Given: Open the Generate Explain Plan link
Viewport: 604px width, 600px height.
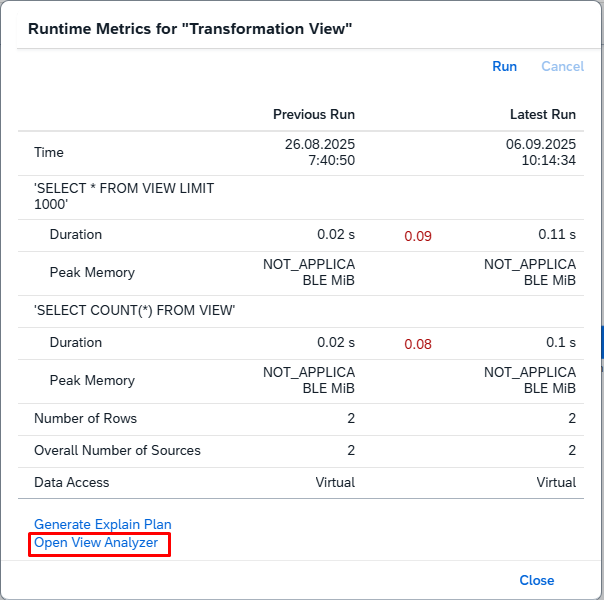Looking at the screenshot, I should pos(102,524).
